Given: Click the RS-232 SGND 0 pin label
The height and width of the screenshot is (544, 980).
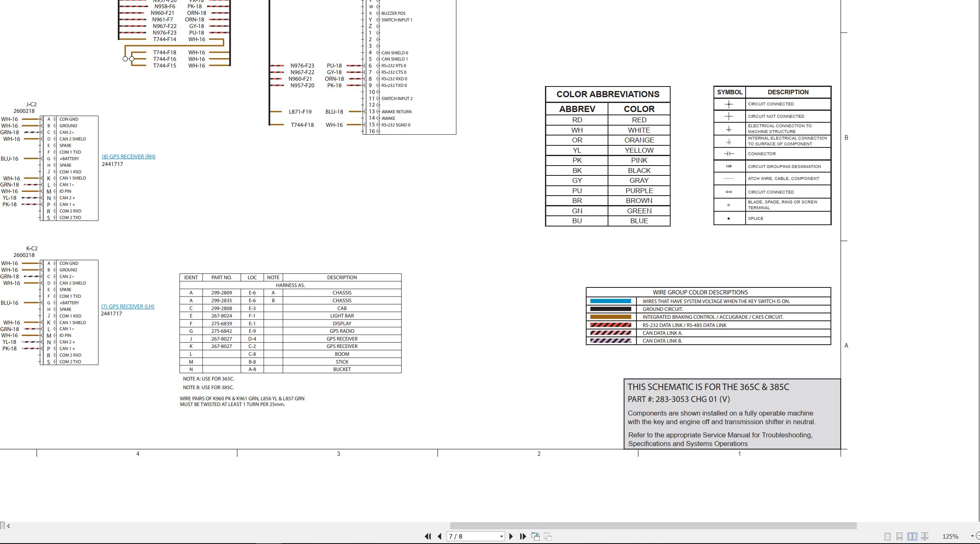Looking at the screenshot, I should click(x=396, y=125).
